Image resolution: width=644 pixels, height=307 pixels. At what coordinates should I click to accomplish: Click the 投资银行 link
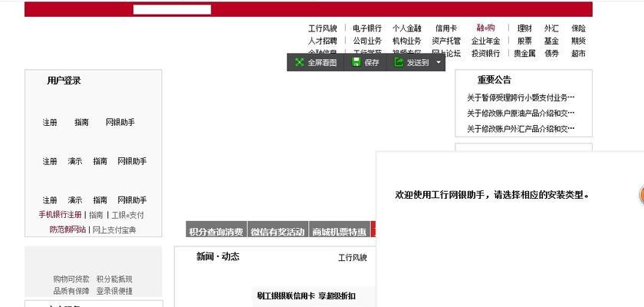point(485,54)
